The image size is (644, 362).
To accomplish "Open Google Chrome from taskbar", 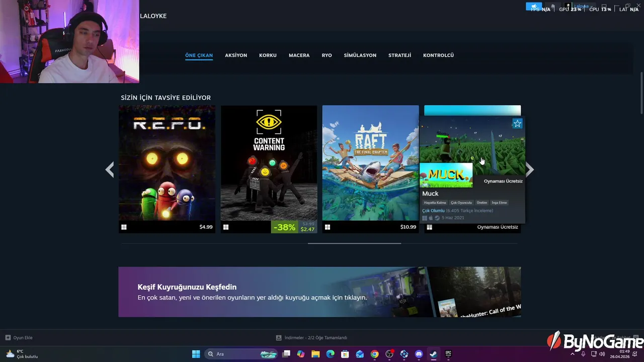I will [374, 354].
